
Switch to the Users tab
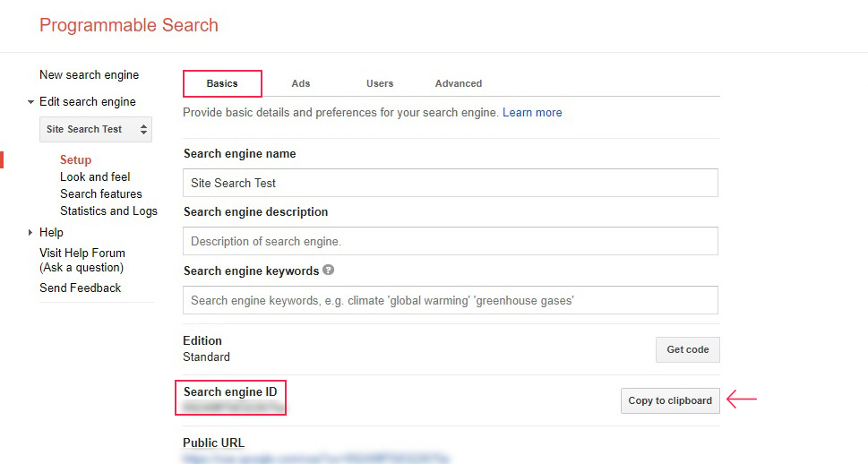[380, 83]
